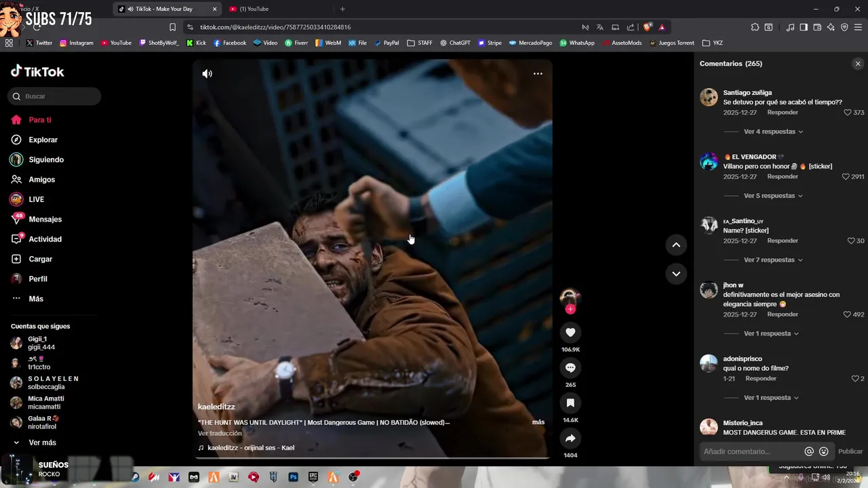Open kaeleditzz username on the video
The image size is (868, 488).
[x=216, y=407]
